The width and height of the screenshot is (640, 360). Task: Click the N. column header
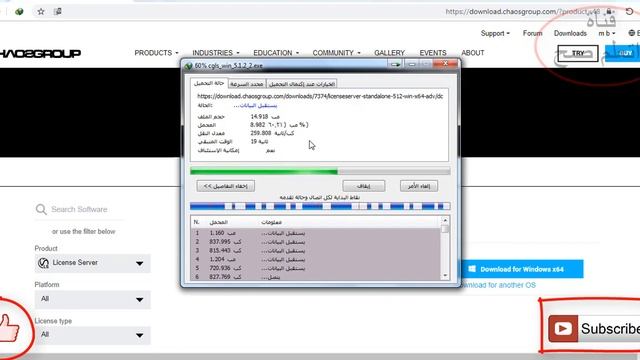(x=196, y=222)
